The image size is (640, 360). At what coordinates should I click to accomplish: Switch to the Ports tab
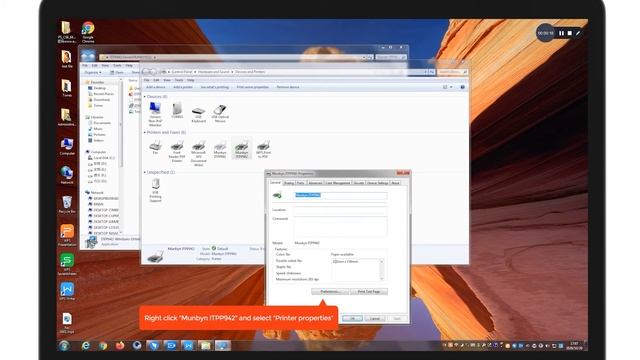click(300, 183)
